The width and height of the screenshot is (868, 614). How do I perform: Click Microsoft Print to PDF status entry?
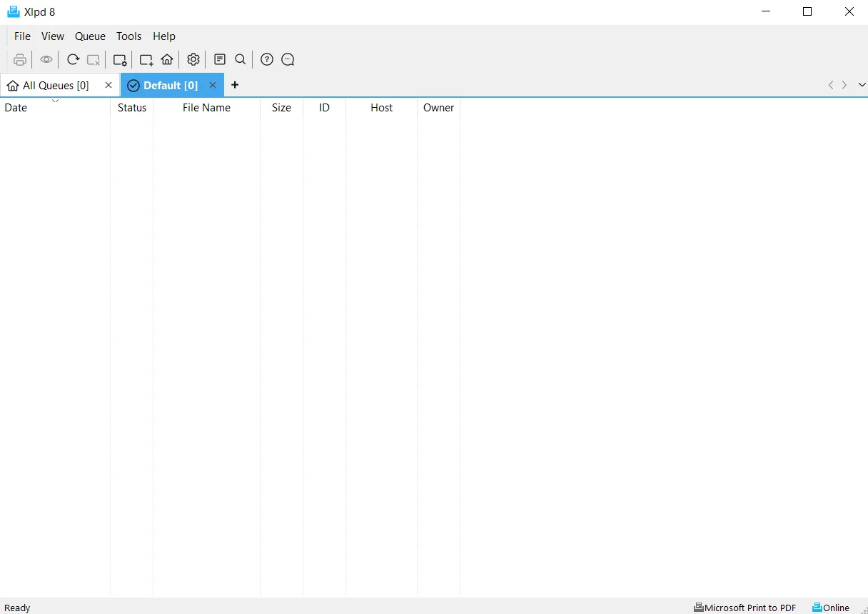tap(745, 608)
